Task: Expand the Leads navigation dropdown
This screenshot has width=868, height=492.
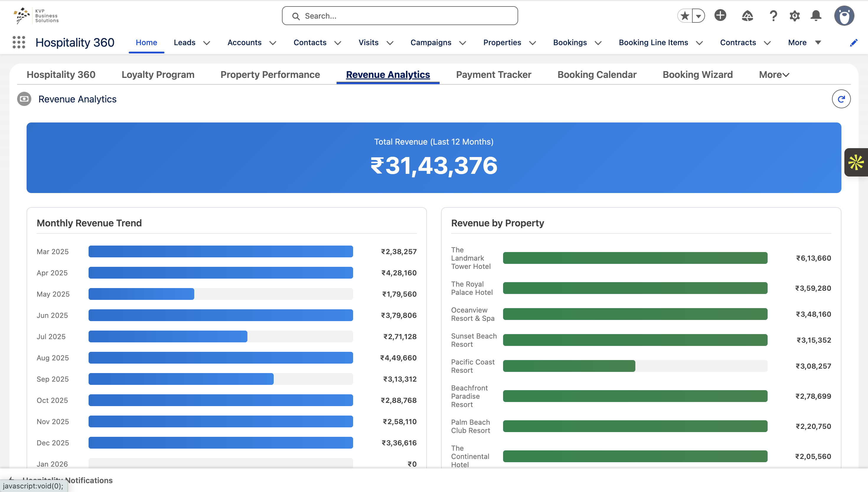Action: (207, 43)
